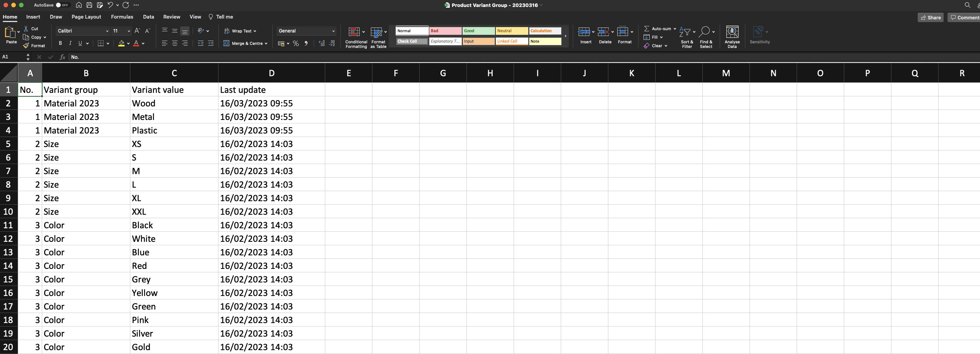Toggle Bold formatting
This screenshot has width=980, height=354.
point(60,43)
